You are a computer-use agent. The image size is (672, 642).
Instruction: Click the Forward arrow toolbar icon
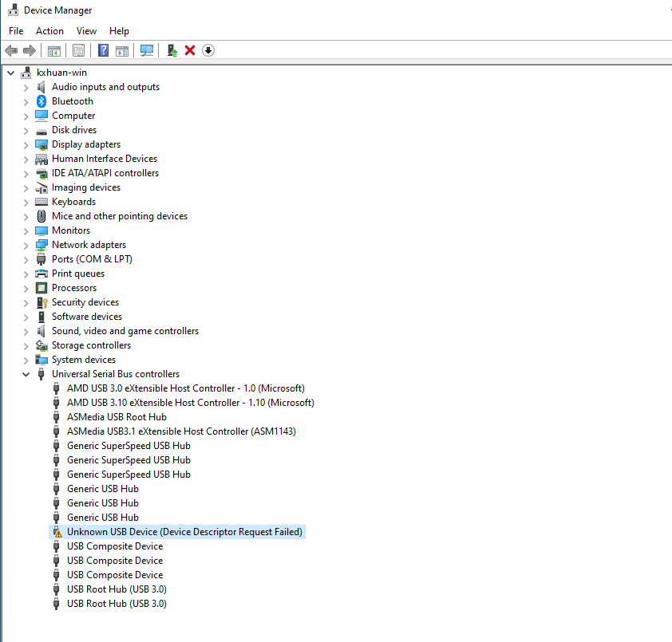pyautogui.click(x=30, y=50)
